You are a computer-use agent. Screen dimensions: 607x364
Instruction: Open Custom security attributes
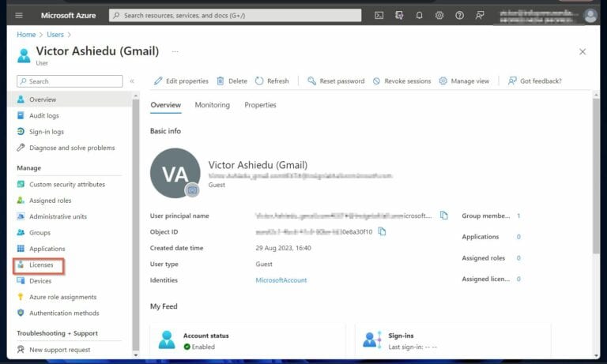pos(69,185)
